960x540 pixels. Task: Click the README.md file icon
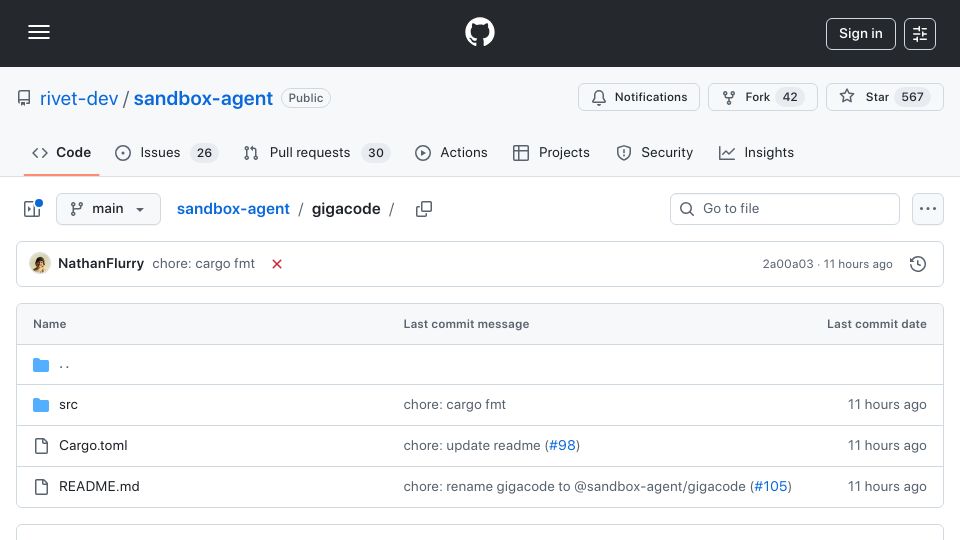point(41,487)
